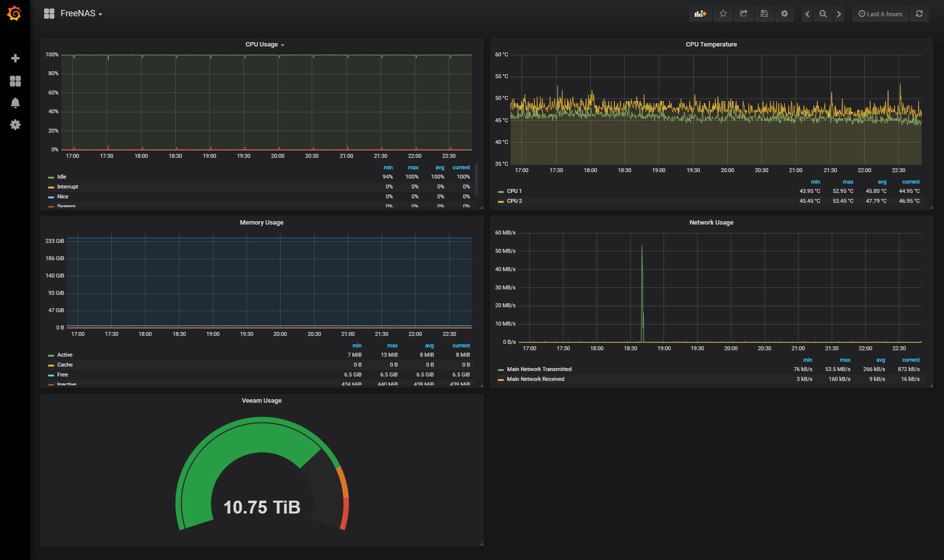
Task: Toggle the Free memory series
Action: pyautogui.click(x=62, y=374)
